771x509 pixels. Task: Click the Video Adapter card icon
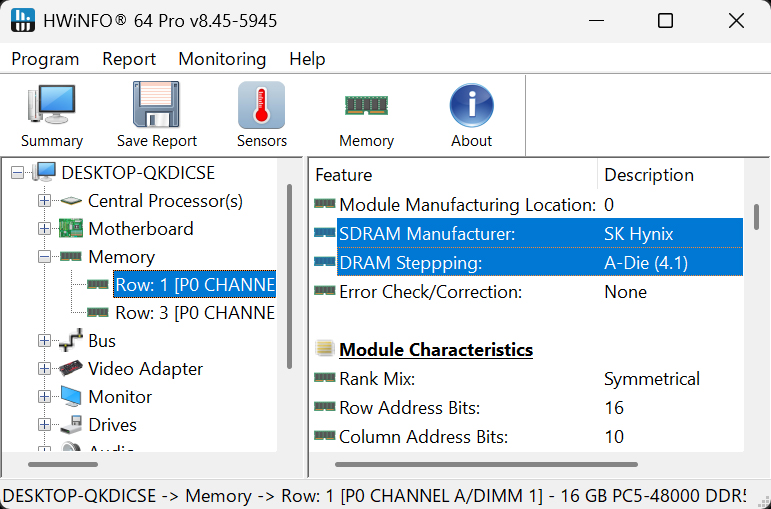71,368
